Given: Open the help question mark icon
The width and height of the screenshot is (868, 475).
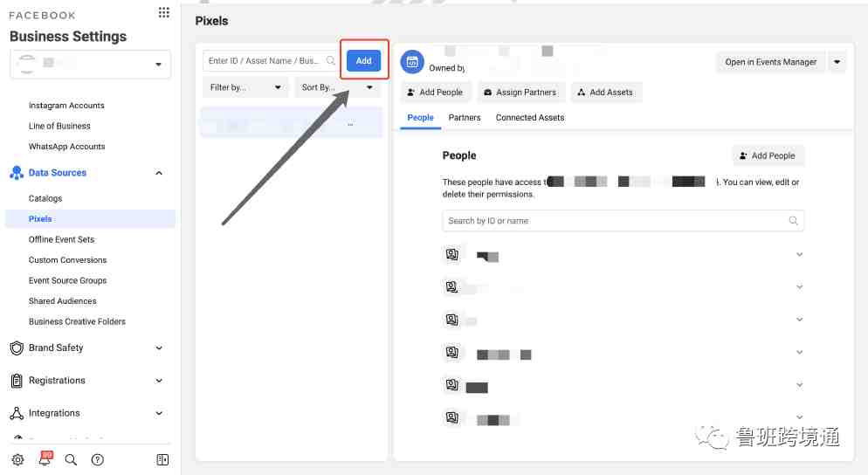Looking at the screenshot, I should click(x=98, y=459).
